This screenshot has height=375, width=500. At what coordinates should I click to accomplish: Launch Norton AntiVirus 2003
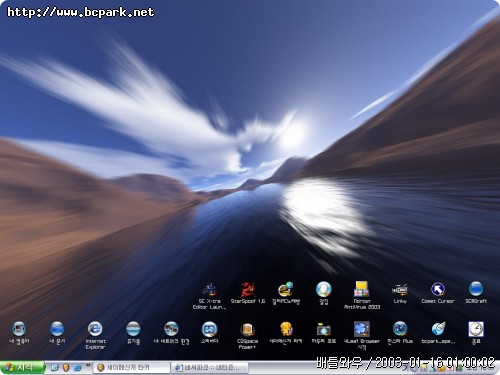[362, 295]
